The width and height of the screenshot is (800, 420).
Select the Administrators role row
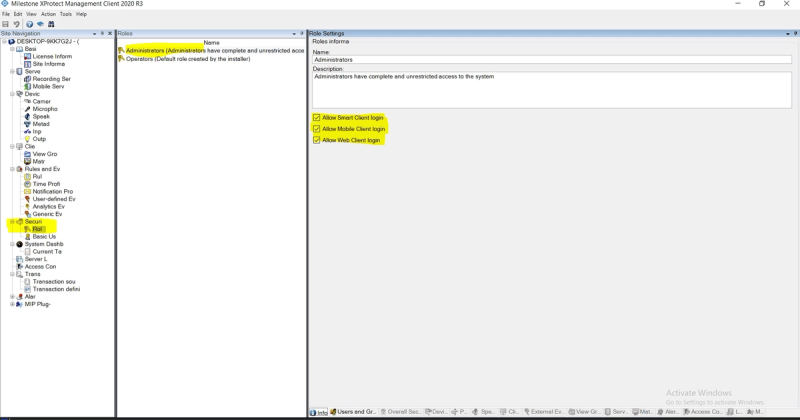pos(211,51)
